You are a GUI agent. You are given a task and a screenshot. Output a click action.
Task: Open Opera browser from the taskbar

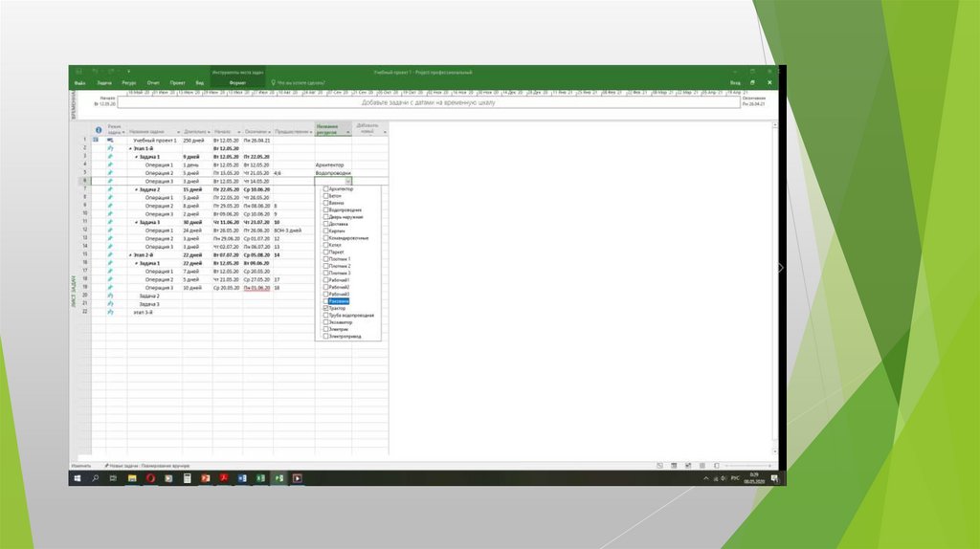coord(150,478)
